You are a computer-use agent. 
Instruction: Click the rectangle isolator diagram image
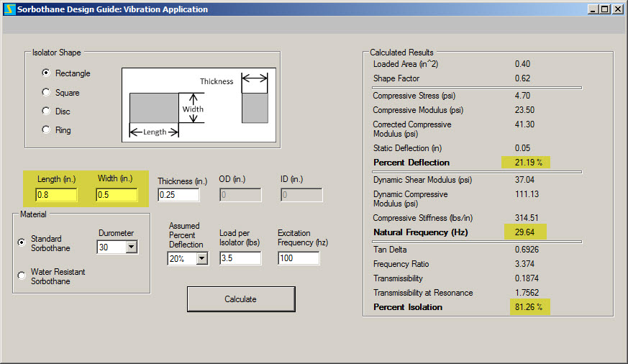(x=199, y=105)
